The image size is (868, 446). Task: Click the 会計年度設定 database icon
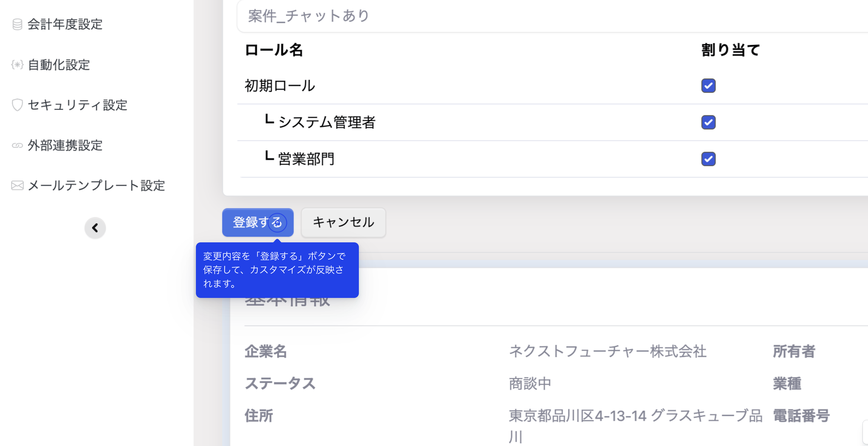tap(17, 24)
